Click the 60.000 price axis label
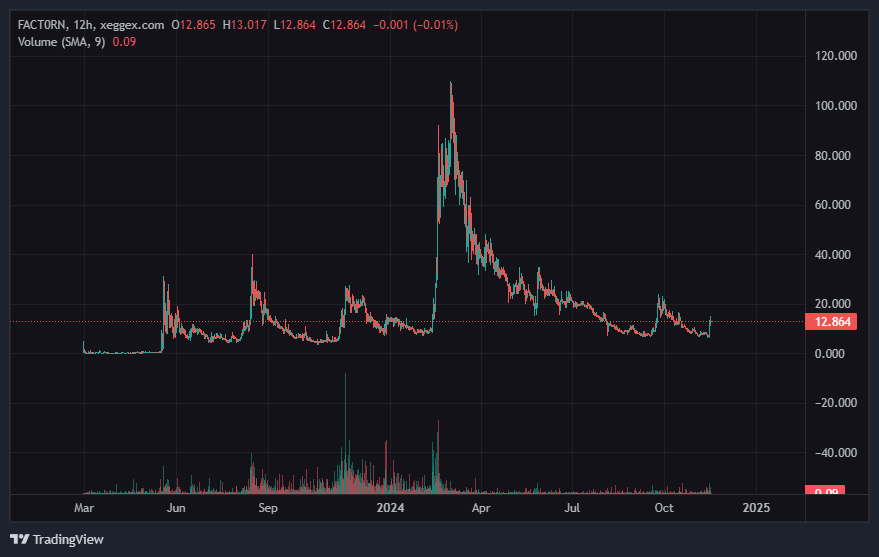879x557 pixels. 832,205
